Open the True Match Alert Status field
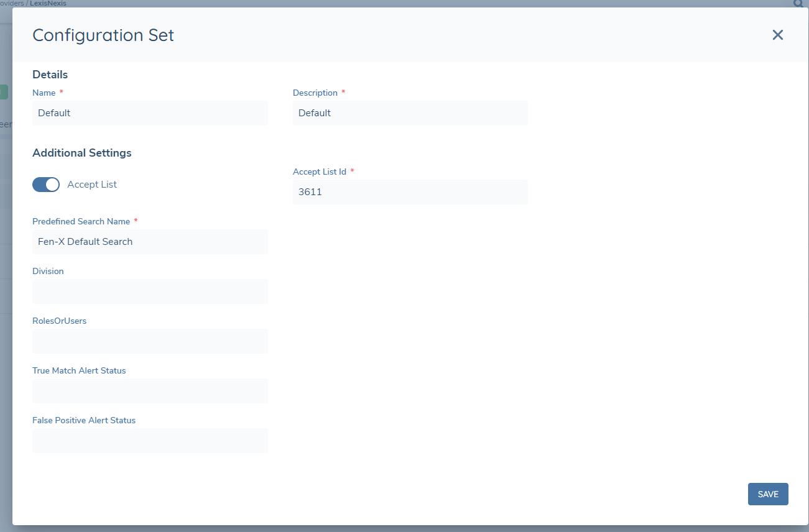Viewport: 809px width, 532px height. pyautogui.click(x=149, y=391)
